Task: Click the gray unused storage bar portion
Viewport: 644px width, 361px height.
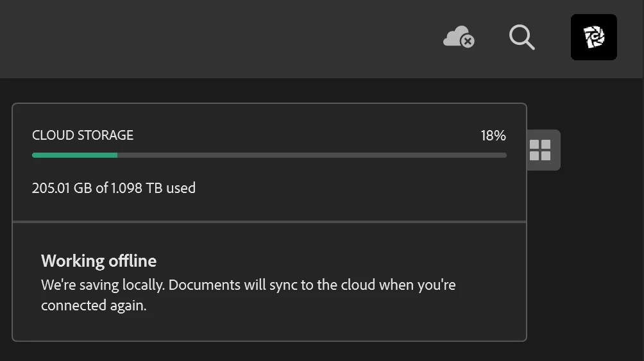Action: [312, 155]
